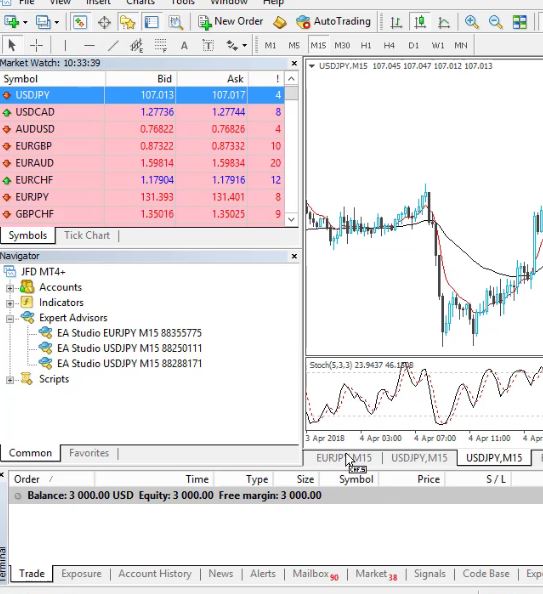Switch to Tick Chart tab

coord(87,235)
